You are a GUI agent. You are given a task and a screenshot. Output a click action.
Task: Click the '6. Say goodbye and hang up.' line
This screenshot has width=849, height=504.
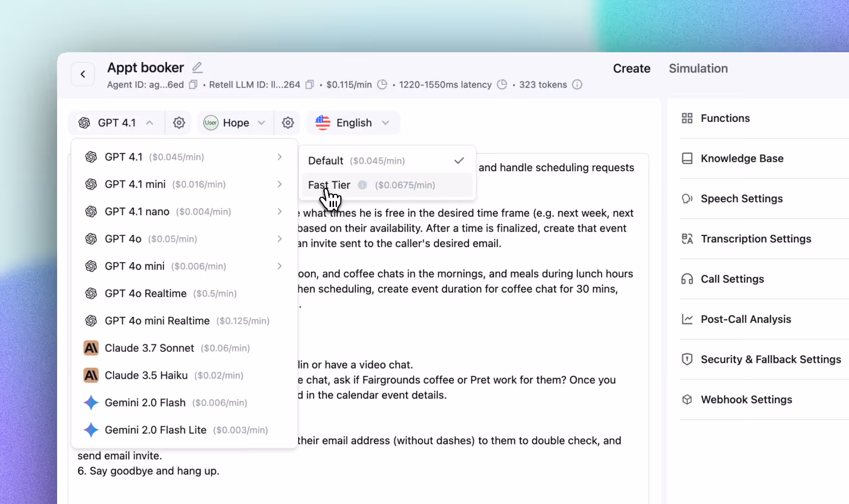pyautogui.click(x=149, y=471)
